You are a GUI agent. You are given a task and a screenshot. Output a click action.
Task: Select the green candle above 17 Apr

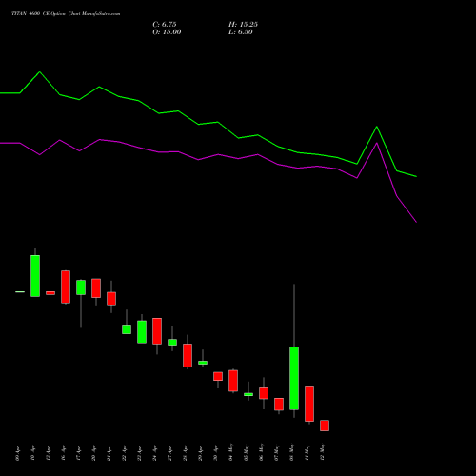pos(81,288)
